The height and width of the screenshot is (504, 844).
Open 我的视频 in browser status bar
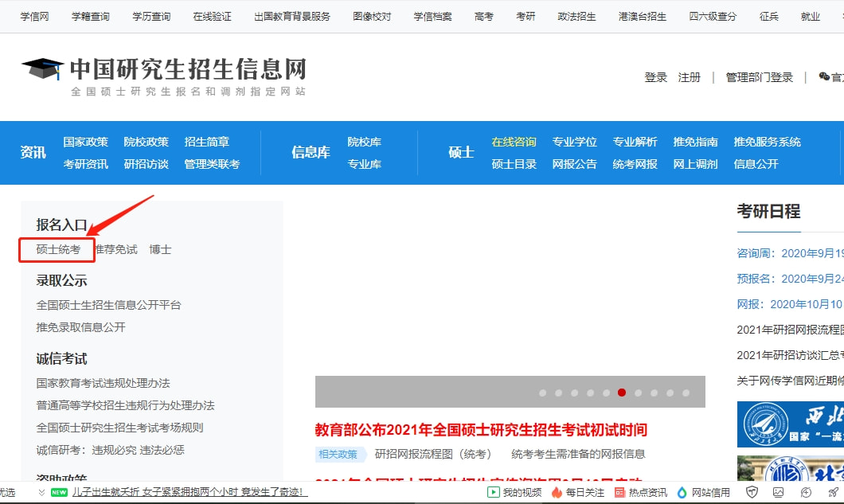point(514,492)
